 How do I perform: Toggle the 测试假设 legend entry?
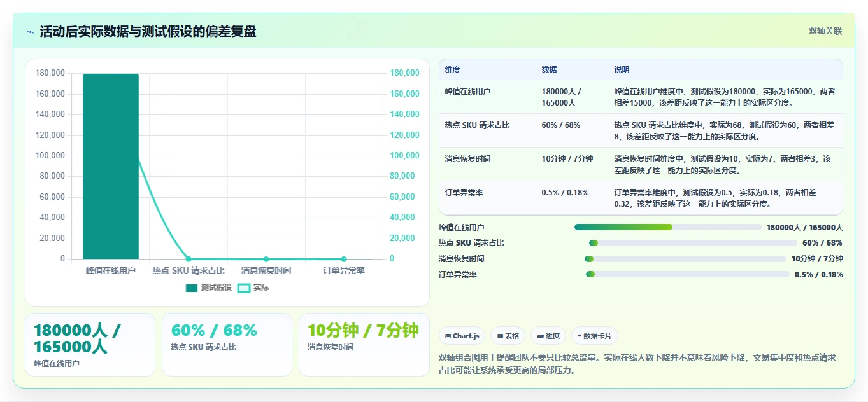(x=209, y=288)
